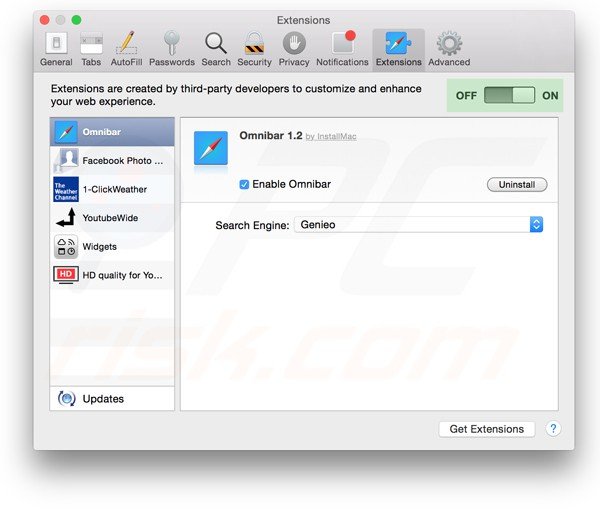The width and height of the screenshot is (600, 517).
Task: Click the Weather Channel extension icon
Action: click(x=66, y=189)
